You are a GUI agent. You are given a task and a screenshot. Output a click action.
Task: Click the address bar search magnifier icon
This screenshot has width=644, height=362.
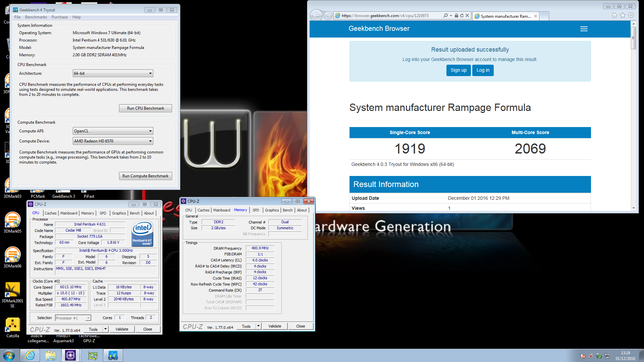tap(445, 15)
